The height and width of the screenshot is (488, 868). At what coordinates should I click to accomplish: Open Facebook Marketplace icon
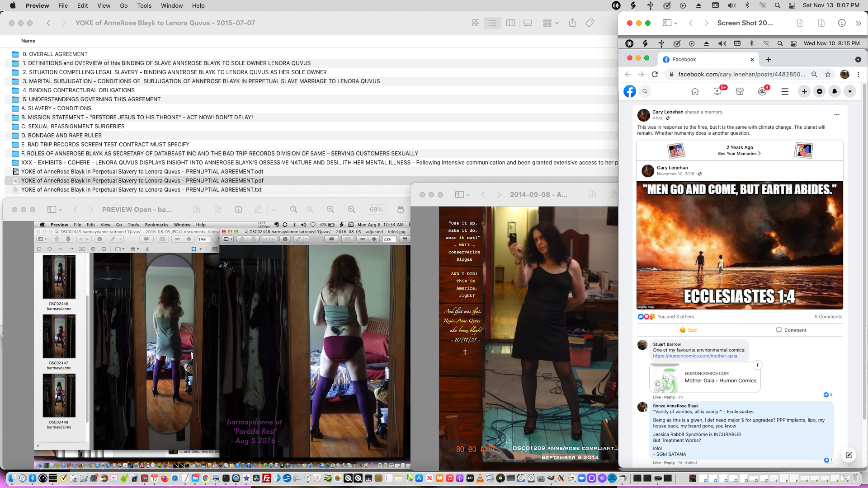740,91
